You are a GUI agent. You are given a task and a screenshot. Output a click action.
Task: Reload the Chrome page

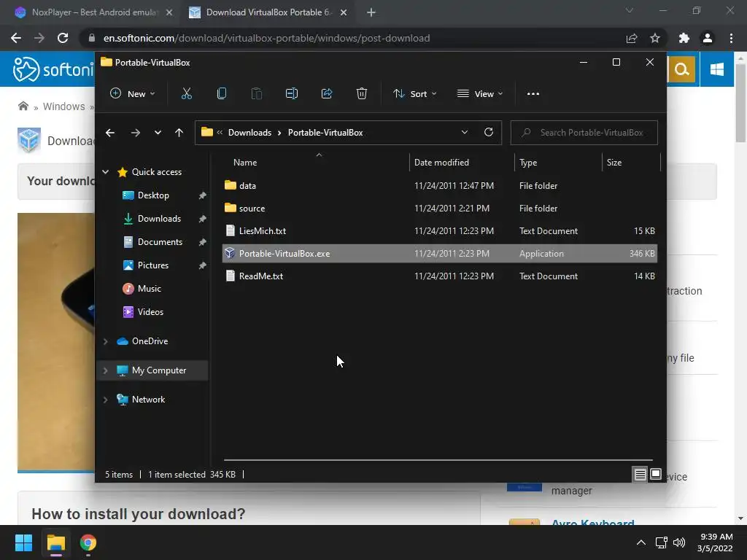(x=63, y=38)
